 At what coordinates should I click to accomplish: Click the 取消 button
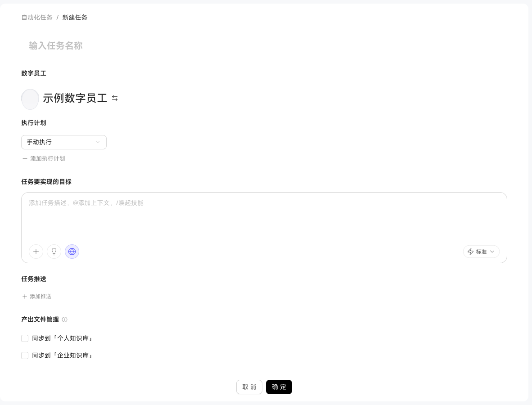249,387
